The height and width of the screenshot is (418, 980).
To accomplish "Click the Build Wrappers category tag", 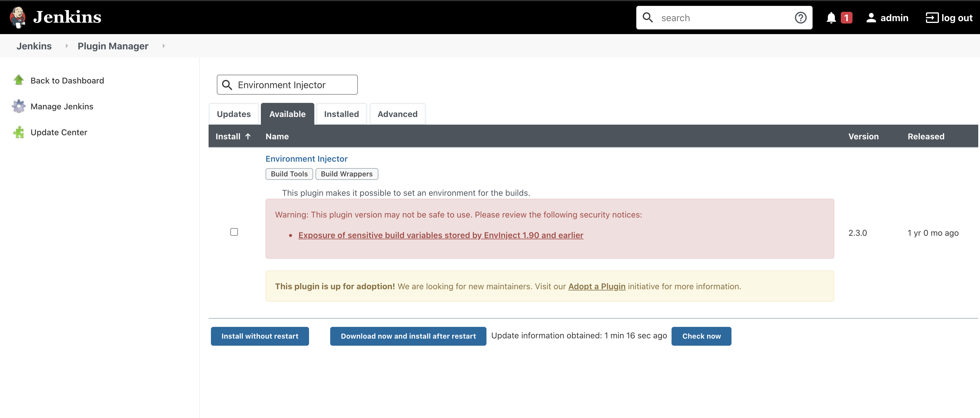I will click(x=347, y=174).
